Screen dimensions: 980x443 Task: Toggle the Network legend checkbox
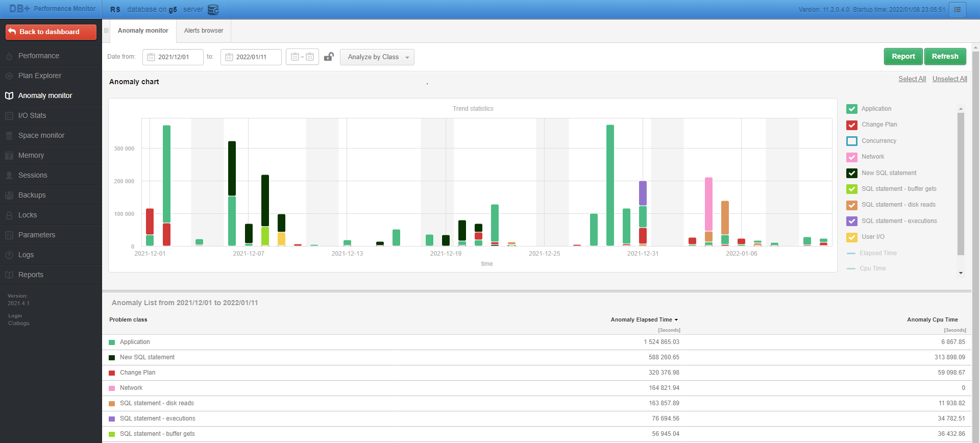(851, 157)
